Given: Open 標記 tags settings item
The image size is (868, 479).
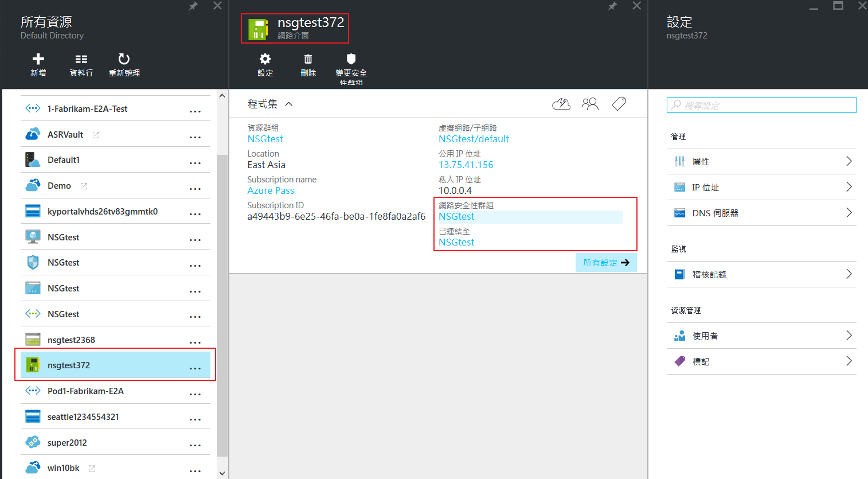Looking at the screenshot, I should (761, 361).
